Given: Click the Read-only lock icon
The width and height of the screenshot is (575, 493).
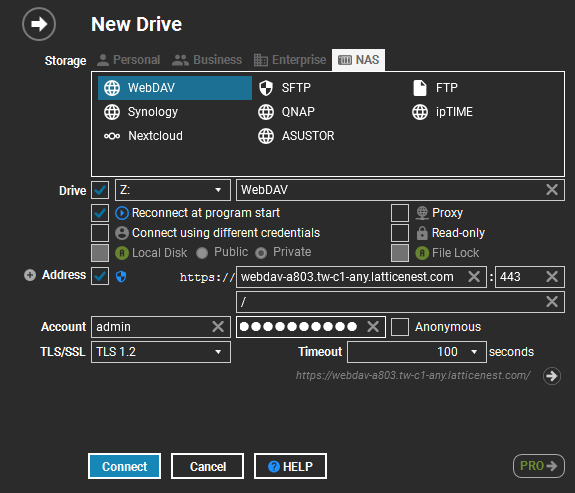Looking at the screenshot, I should coord(422,233).
